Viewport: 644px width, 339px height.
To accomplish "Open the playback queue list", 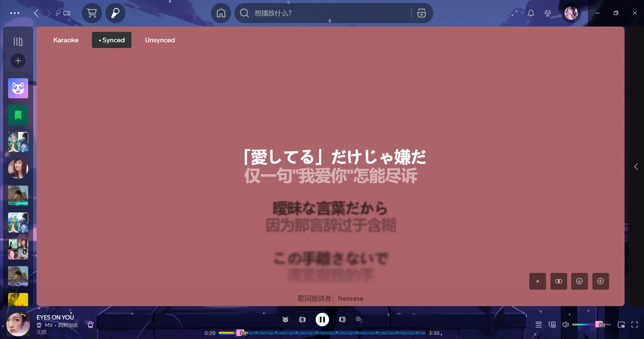I will coord(538,325).
